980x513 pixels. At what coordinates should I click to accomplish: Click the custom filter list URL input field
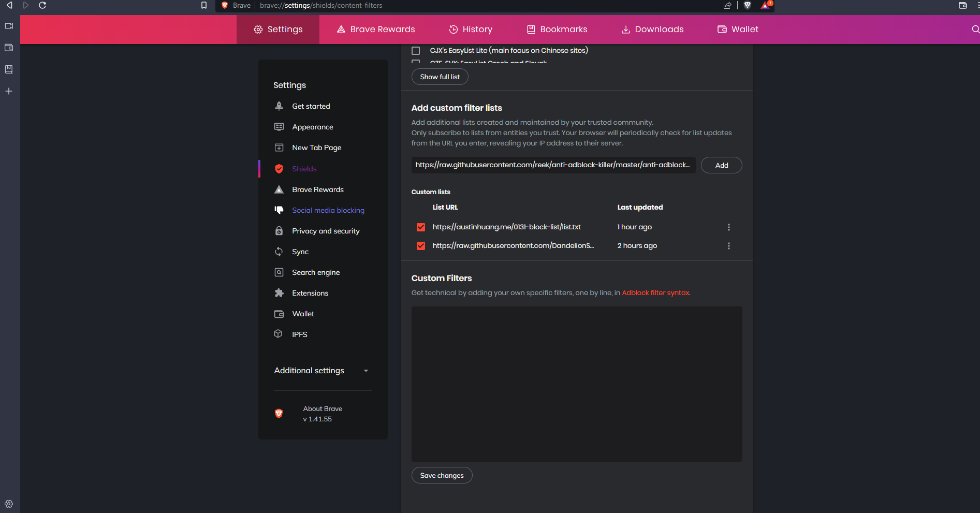[552, 165]
